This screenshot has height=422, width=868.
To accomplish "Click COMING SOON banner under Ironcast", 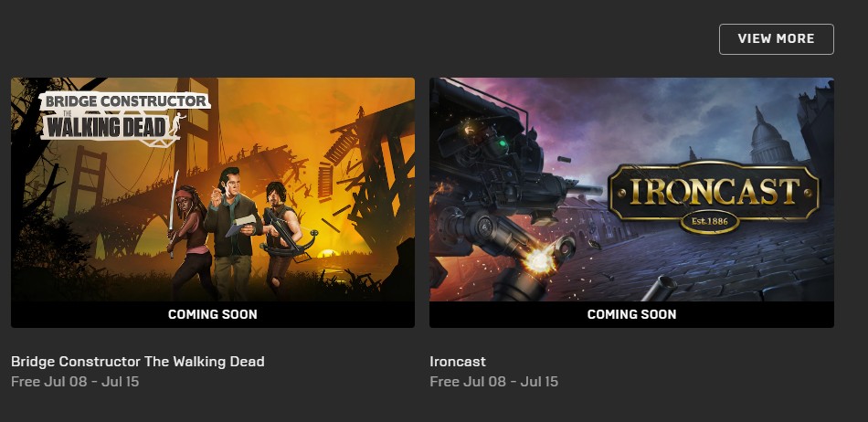I will 631,314.
